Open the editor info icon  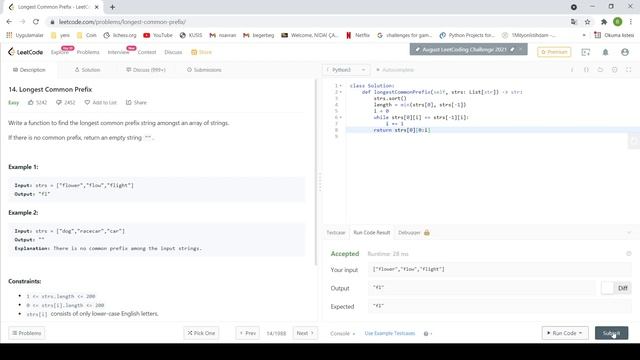(572, 70)
